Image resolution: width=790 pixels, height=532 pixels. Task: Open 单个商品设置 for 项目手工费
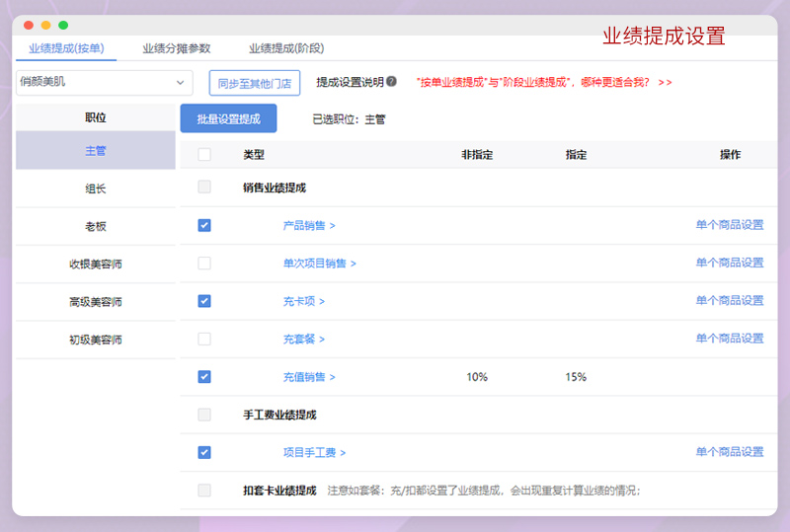tap(730, 451)
